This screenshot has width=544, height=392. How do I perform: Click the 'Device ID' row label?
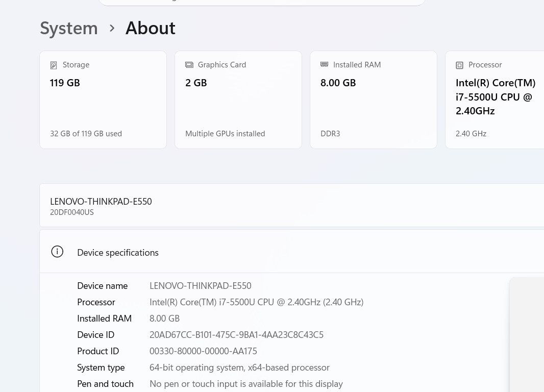coord(96,335)
